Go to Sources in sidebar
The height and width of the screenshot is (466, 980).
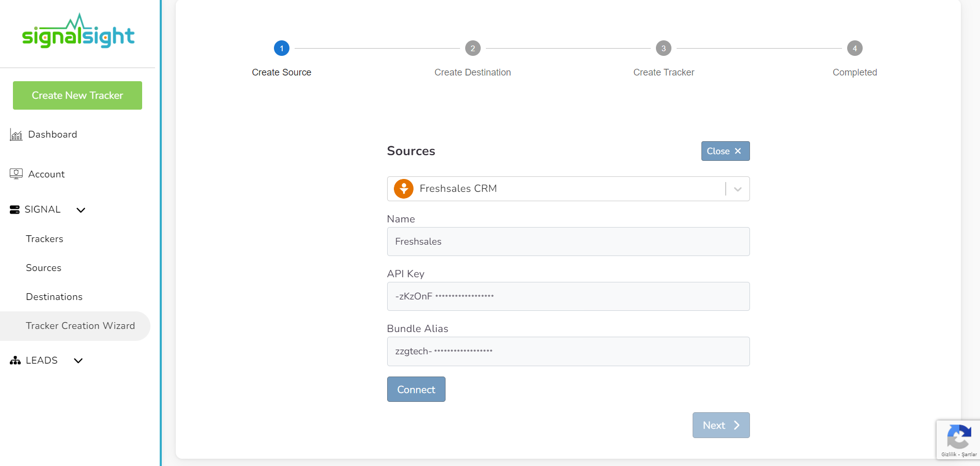(x=43, y=268)
